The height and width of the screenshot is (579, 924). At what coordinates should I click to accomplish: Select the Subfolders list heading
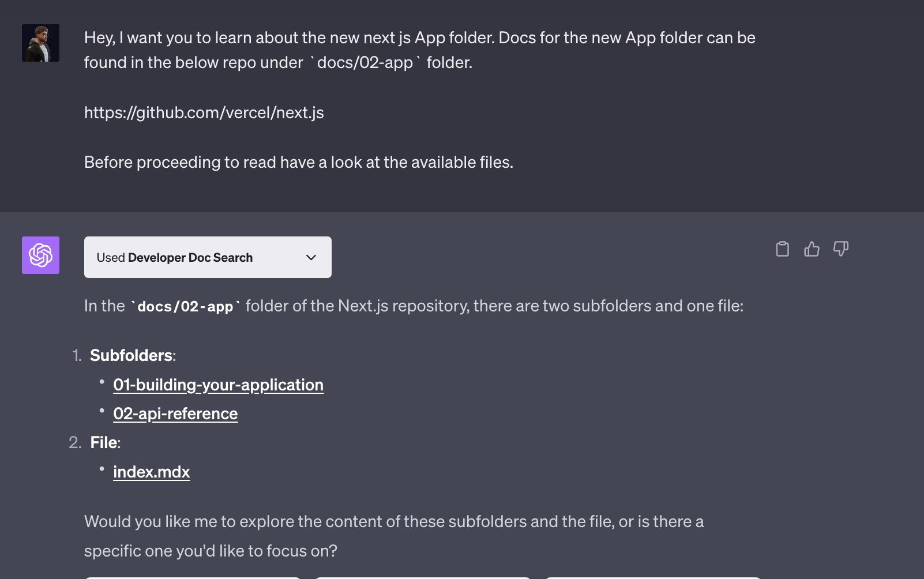coord(133,355)
